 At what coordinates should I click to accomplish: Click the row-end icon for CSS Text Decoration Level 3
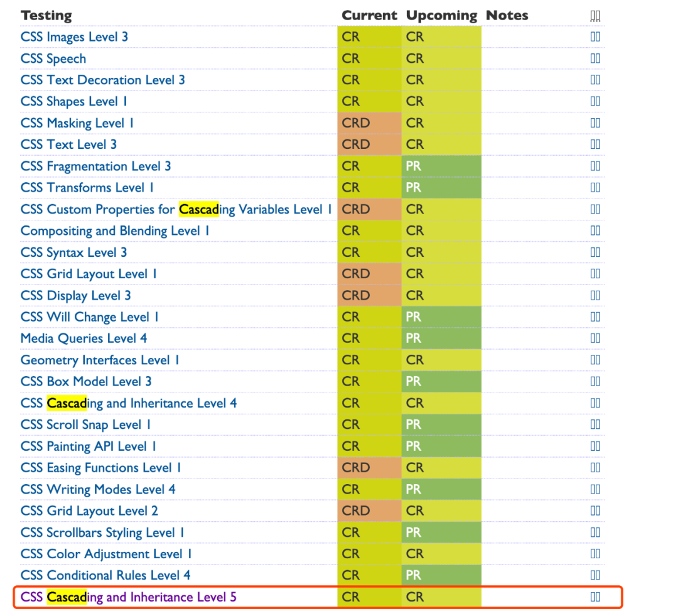(595, 80)
